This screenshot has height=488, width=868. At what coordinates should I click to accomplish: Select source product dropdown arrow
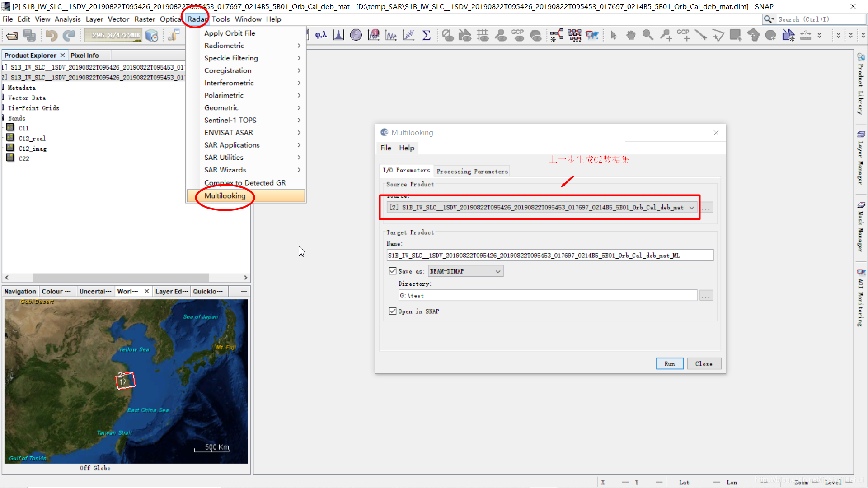[691, 207]
